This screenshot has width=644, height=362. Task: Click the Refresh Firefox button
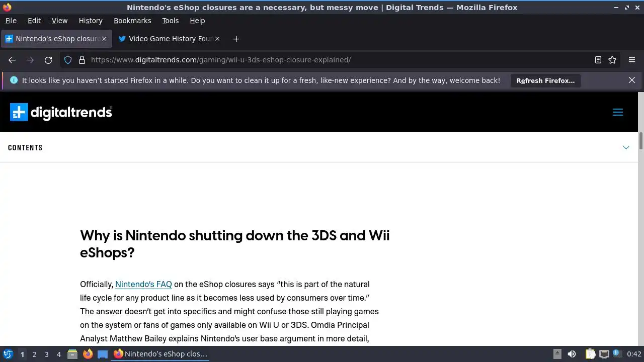pyautogui.click(x=545, y=80)
